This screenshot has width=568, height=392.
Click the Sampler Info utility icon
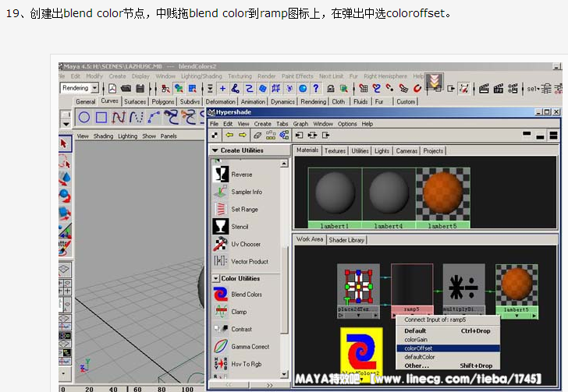(x=220, y=192)
